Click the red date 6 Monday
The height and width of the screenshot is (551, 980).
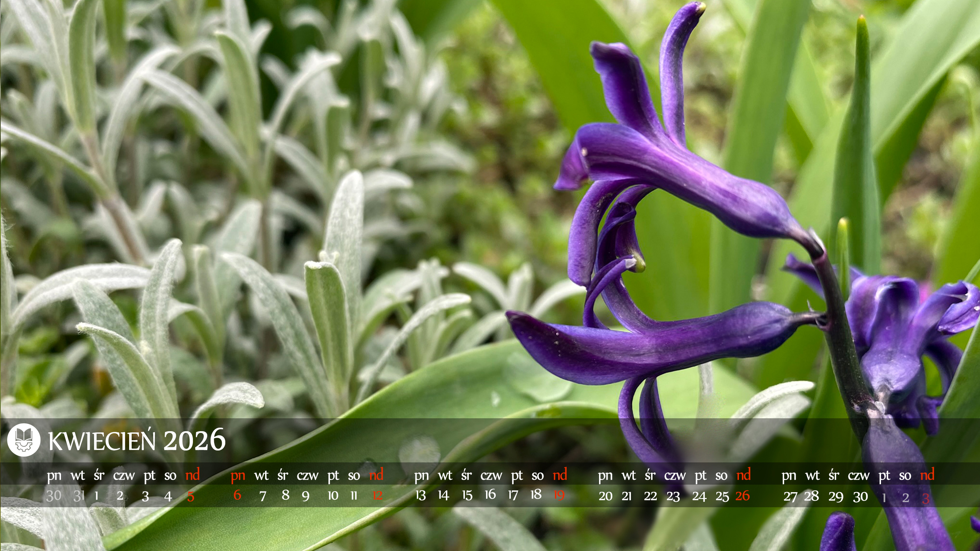237,495
